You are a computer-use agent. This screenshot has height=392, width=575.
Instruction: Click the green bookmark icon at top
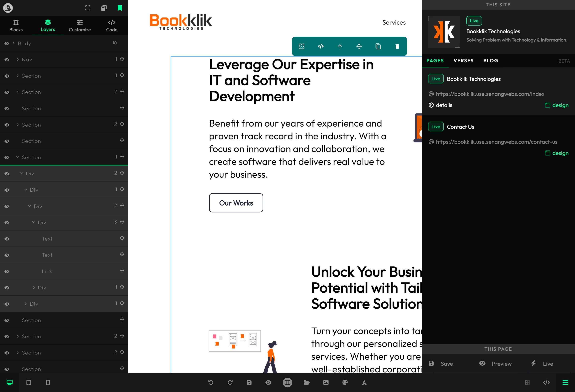click(120, 8)
